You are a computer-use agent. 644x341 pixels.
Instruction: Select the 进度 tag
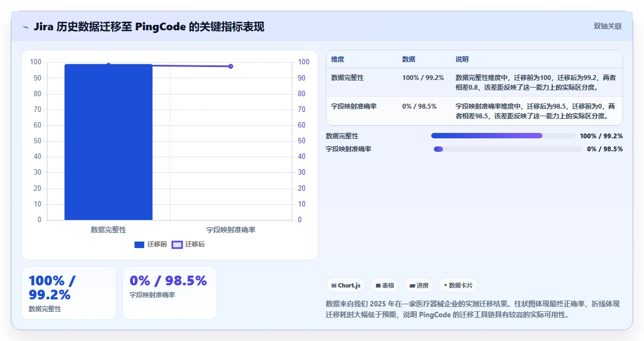419,285
